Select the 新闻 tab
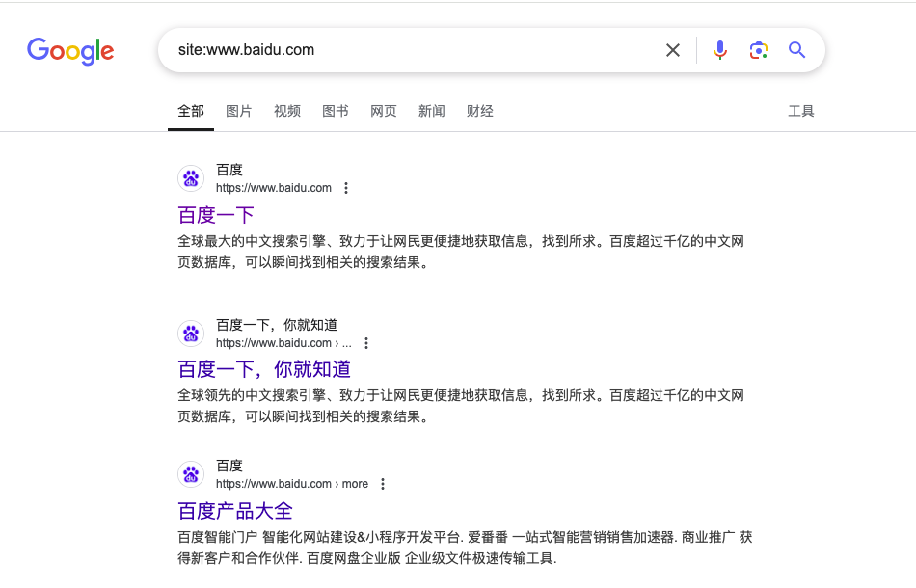Screen dimensions: 916x588 [x=431, y=111]
